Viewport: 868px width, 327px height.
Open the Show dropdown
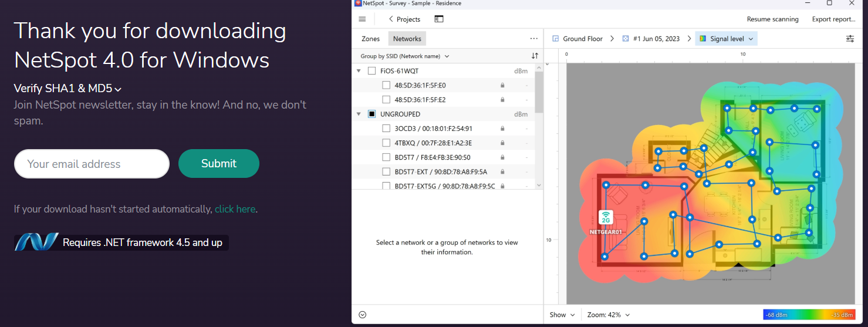(562, 315)
